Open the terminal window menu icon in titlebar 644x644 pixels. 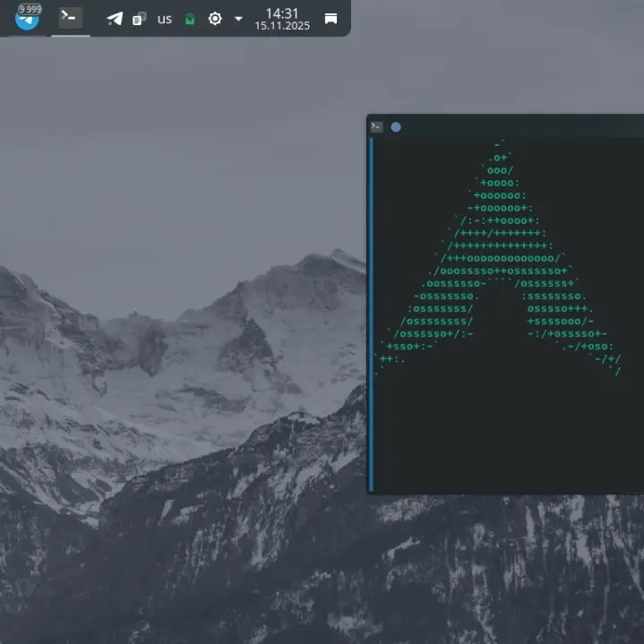[x=376, y=127]
